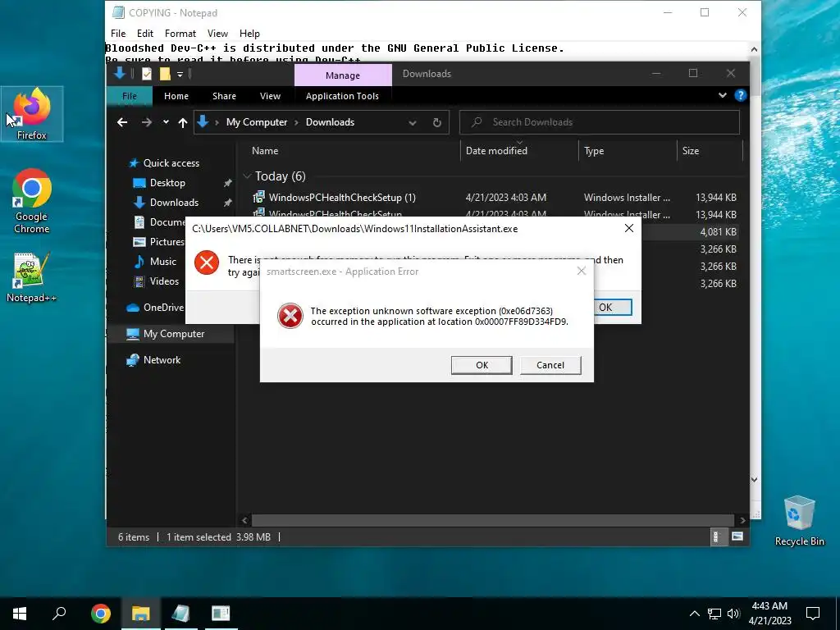Click OK in smartscreen.exe error dialog

[x=482, y=365]
